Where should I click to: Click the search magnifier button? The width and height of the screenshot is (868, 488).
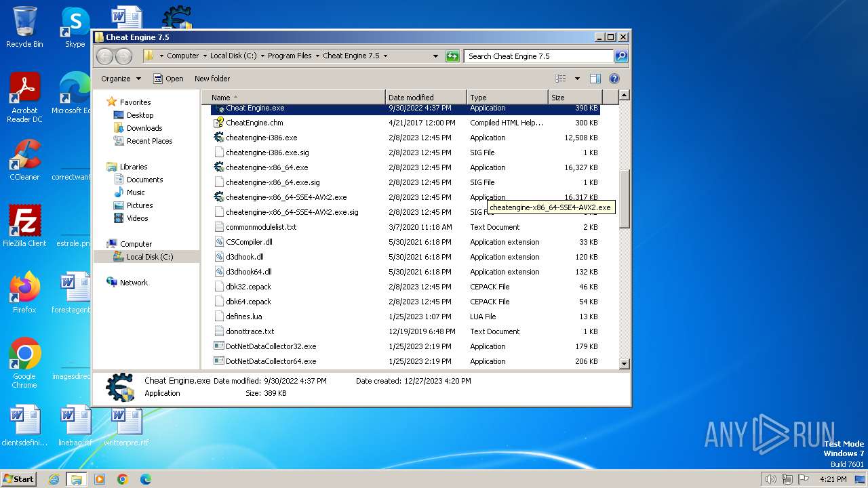620,56
